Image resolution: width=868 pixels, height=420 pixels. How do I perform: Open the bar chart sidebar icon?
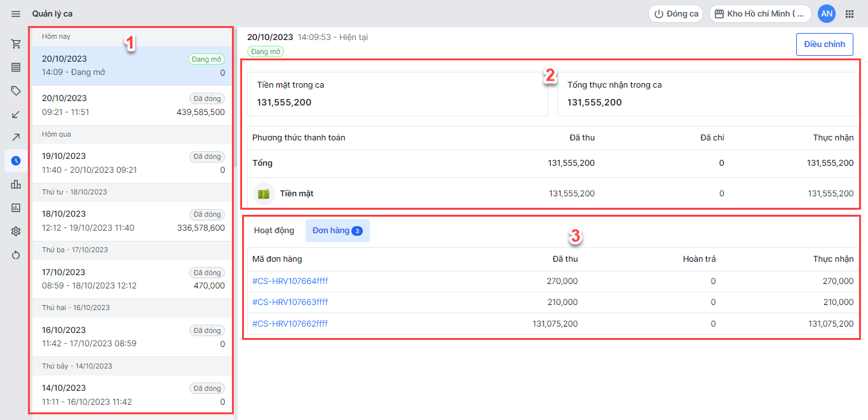(x=16, y=184)
